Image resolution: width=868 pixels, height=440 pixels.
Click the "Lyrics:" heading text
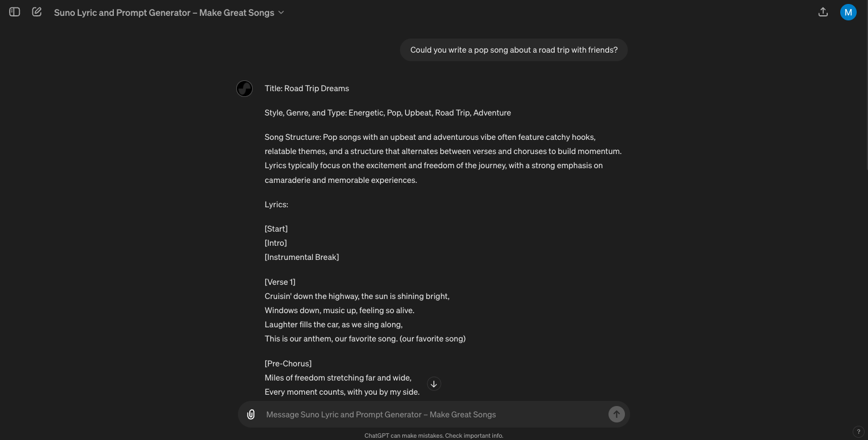click(x=276, y=204)
